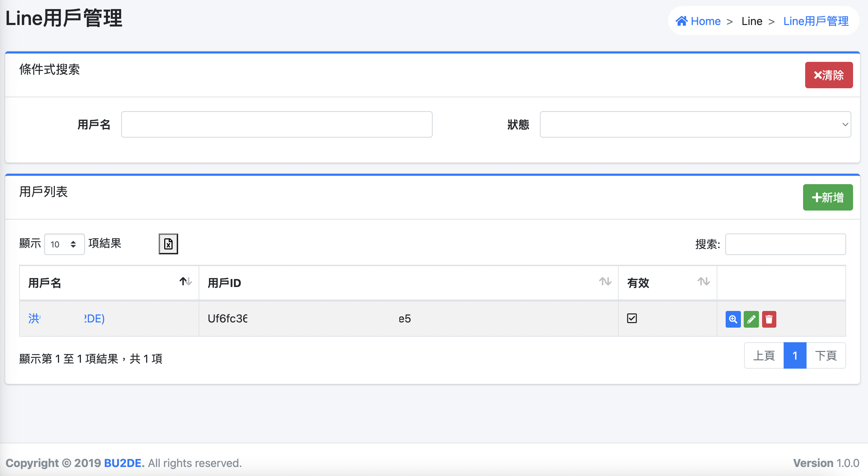Click the Line breadcrumb item
Screen dimensions: 868x476
[x=752, y=21]
